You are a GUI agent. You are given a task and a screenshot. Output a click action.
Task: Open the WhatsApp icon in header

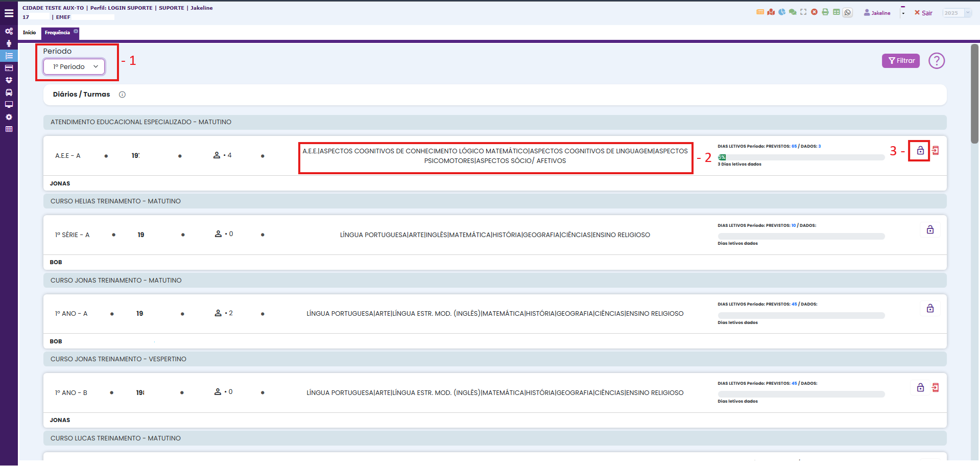[848, 13]
